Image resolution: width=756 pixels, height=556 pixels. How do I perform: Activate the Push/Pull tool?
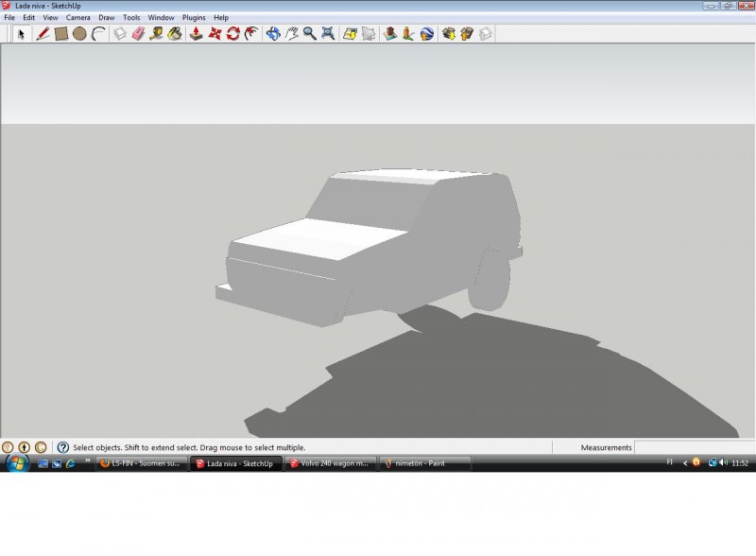196,34
